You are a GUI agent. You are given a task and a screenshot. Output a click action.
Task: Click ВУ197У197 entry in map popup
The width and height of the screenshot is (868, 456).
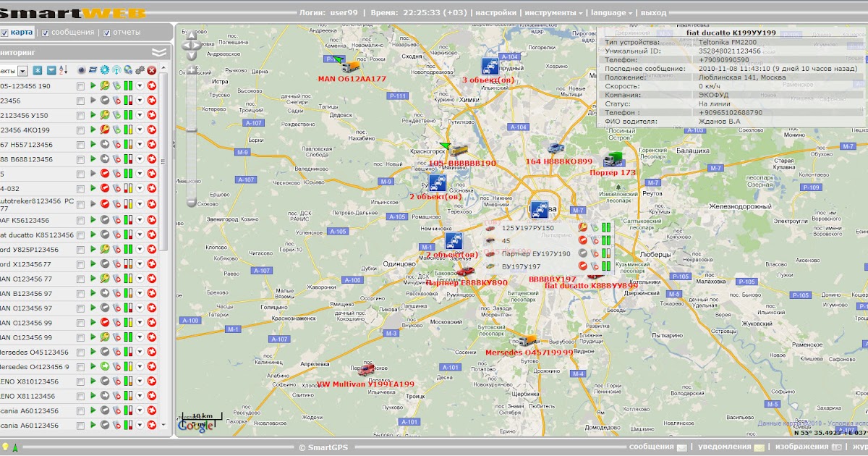521,267
